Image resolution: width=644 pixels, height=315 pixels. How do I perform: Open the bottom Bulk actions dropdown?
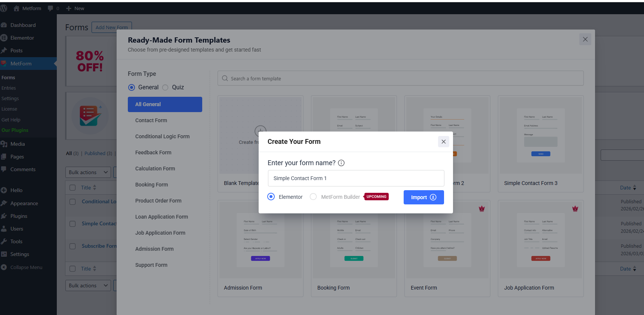coord(88,285)
